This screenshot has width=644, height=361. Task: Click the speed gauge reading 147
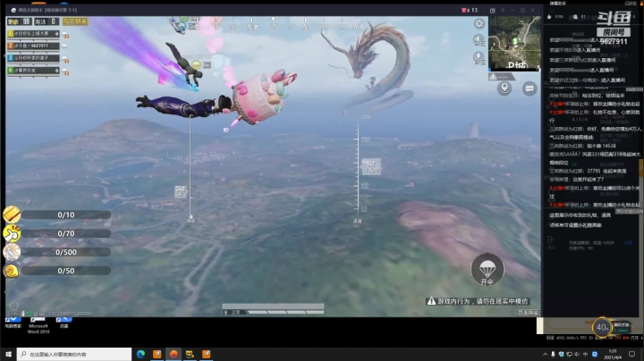click(x=371, y=166)
